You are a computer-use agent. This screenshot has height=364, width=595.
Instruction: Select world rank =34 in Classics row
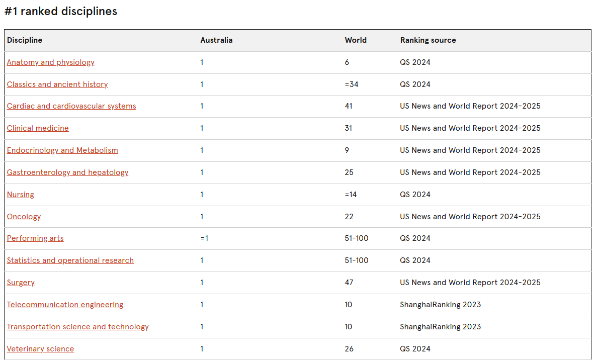coord(352,84)
